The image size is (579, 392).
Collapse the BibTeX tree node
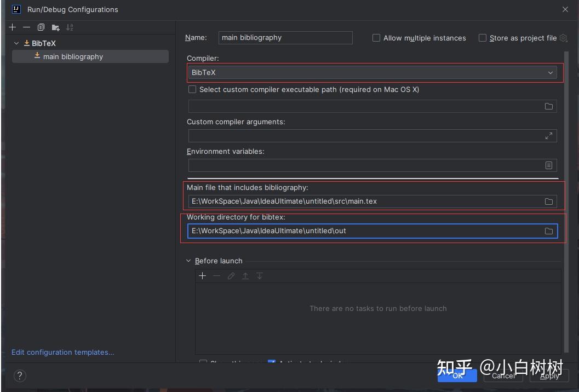[x=16, y=43]
